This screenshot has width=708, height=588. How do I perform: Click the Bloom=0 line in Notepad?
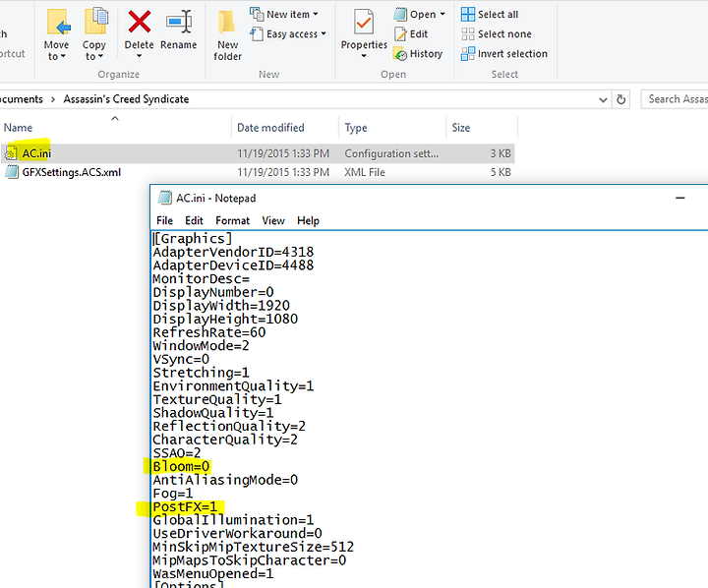[x=181, y=466]
